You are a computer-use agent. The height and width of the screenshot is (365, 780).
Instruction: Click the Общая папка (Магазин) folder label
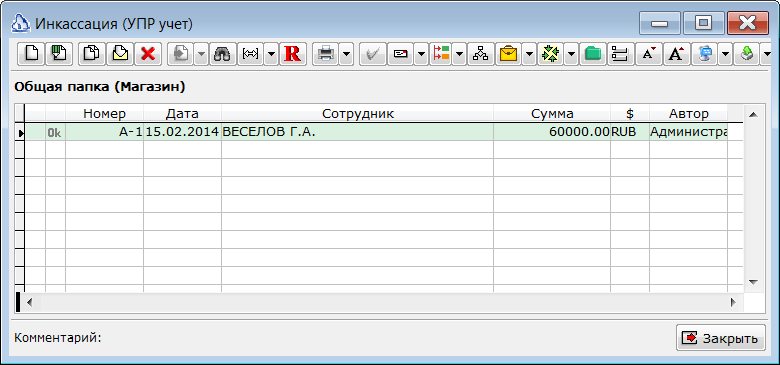point(100,87)
